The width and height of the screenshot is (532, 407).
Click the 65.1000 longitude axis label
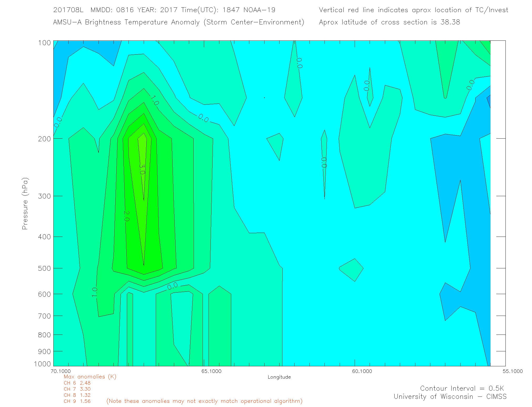pyautogui.click(x=211, y=371)
